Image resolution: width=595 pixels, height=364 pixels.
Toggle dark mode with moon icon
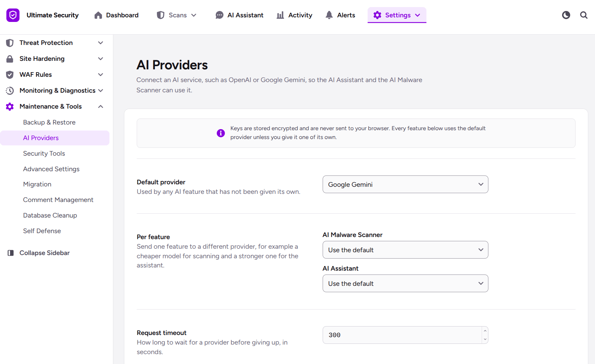point(566,15)
